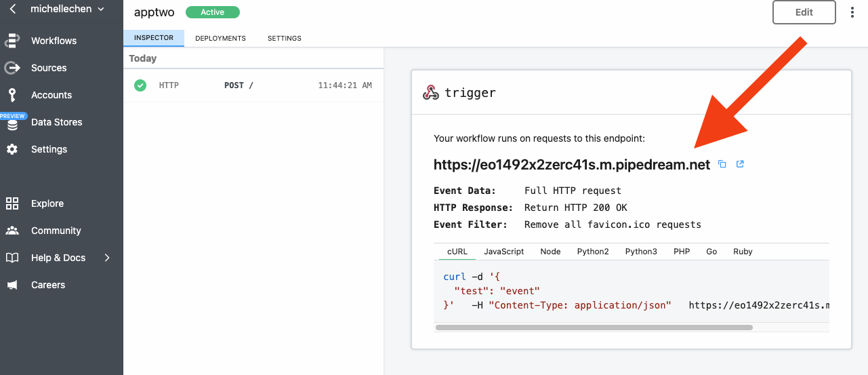The height and width of the screenshot is (375, 868).
Task: Copy the endpoint URL with copy icon
Action: coord(722,164)
